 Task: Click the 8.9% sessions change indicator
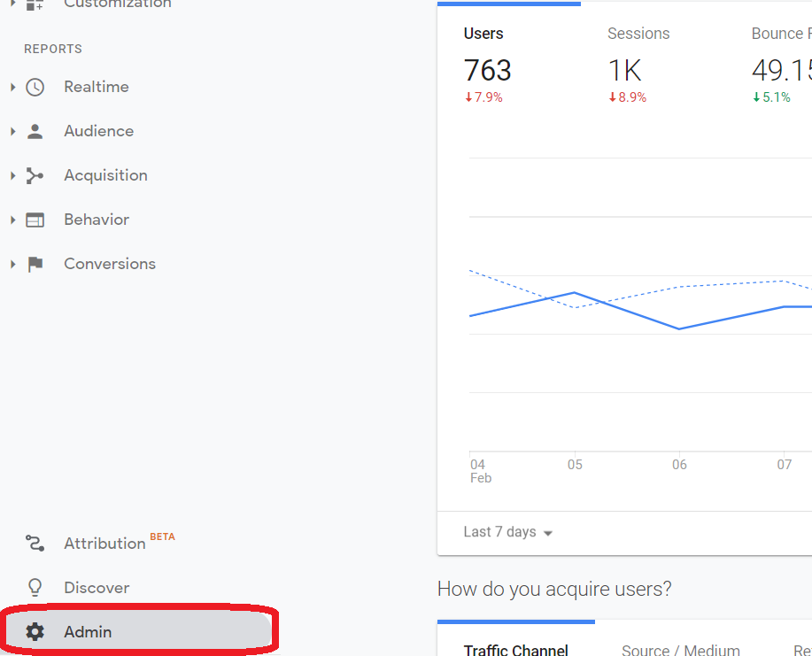(628, 97)
